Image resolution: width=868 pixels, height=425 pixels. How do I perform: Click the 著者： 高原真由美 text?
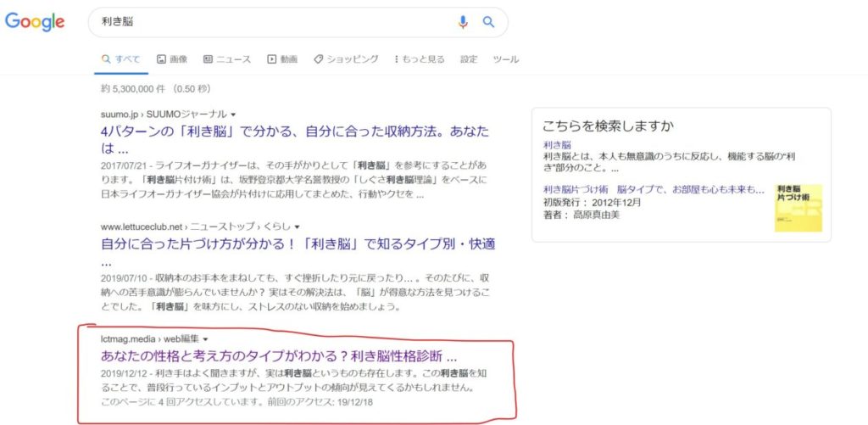(x=581, y=215)
